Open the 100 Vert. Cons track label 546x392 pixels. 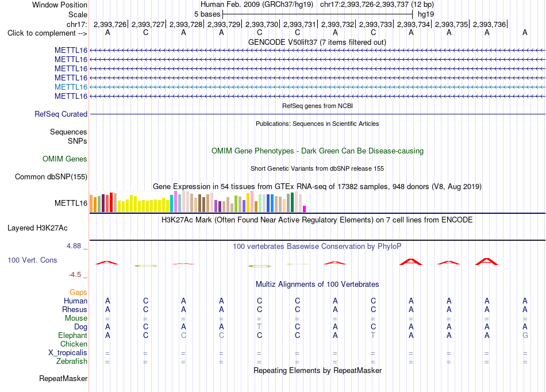click(32, 260)
